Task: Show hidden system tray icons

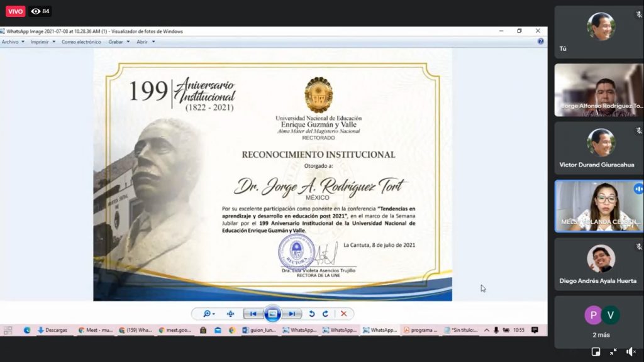Action: tap(487, 330)
